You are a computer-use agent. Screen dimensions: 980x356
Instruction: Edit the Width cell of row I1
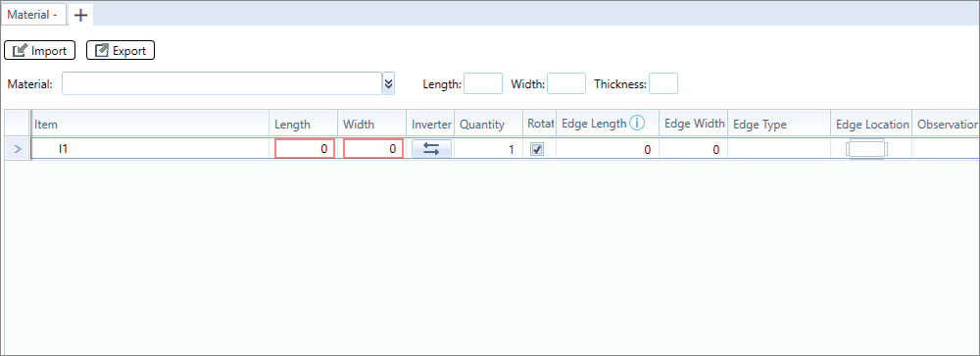click(373, 149)
